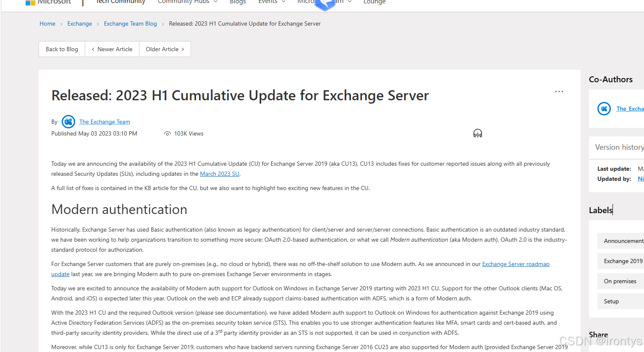Click the article title heading
644x352 pixels.
click(240, 95)
